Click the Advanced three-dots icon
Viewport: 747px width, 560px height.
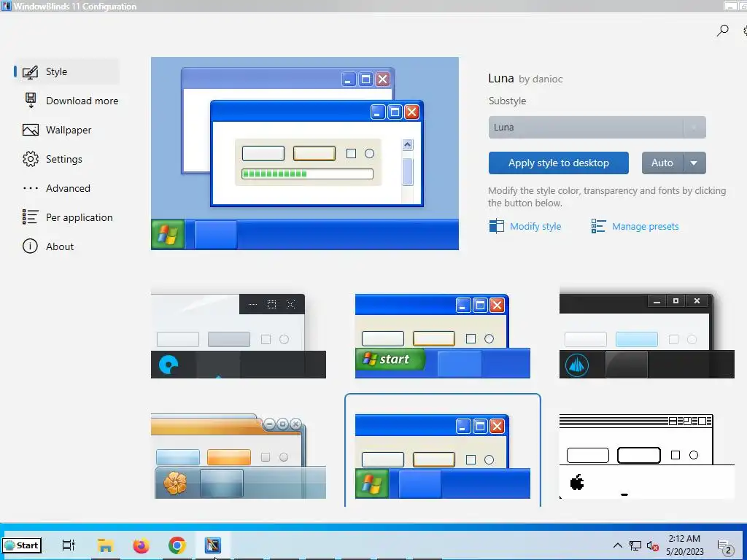point(31,189)
